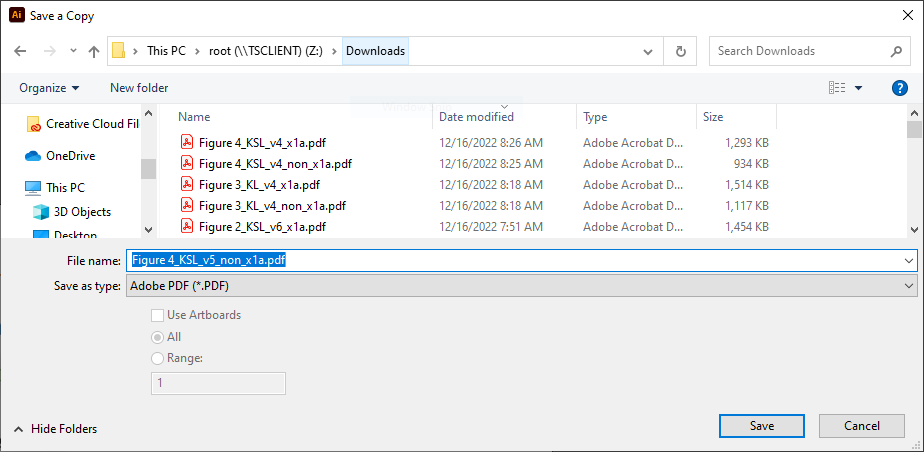Select the All radio button
This screenshot has height=452, width=924.
[157, 337]
